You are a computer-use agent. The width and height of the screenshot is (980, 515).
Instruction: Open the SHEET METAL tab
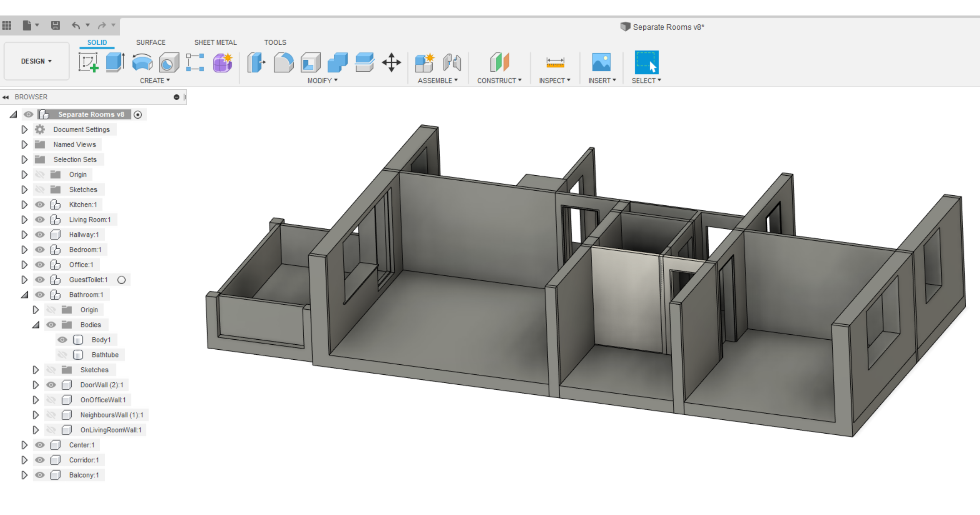(x=215, y=43)
